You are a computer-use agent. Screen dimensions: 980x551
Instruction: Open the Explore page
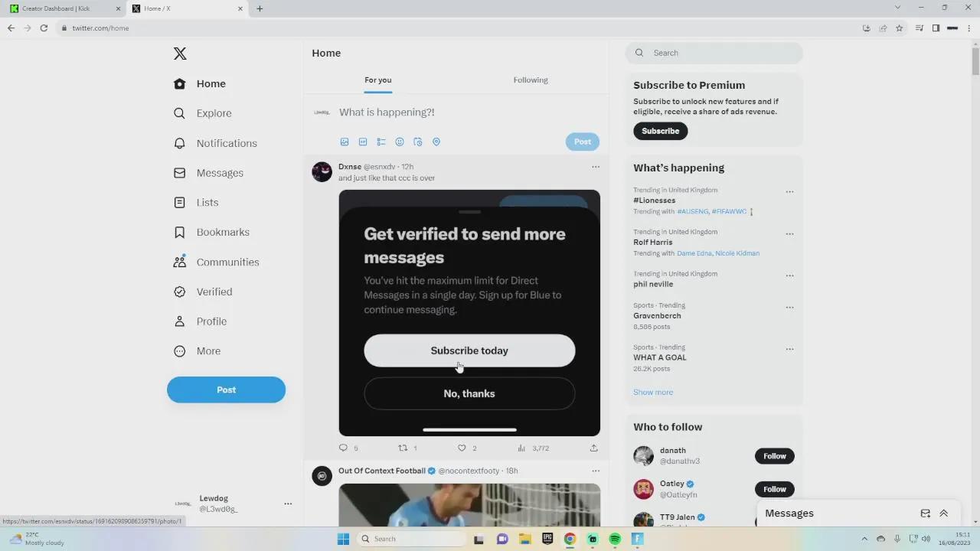(203, 113)
